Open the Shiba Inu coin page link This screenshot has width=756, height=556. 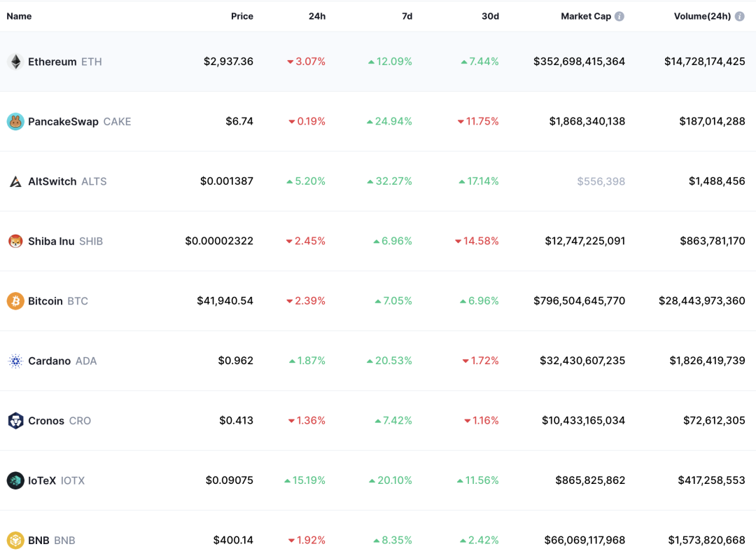51,241
